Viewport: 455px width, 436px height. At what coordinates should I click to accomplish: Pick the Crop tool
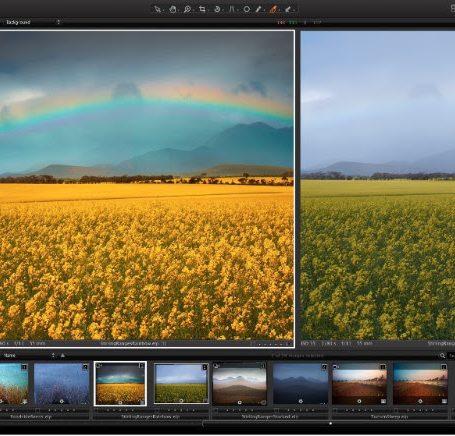point(202,9)
